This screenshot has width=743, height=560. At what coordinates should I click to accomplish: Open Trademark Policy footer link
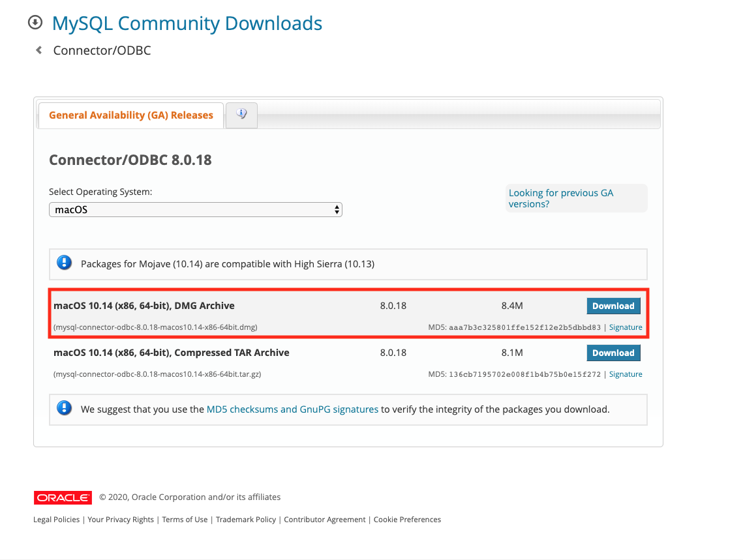(x=246, y=520)
